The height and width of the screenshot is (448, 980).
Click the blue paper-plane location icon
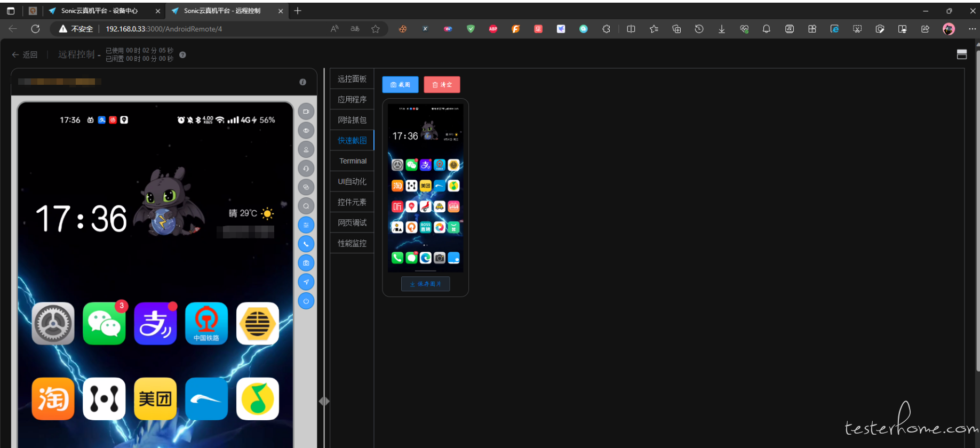pyautogui.click(x=306, y=282)
